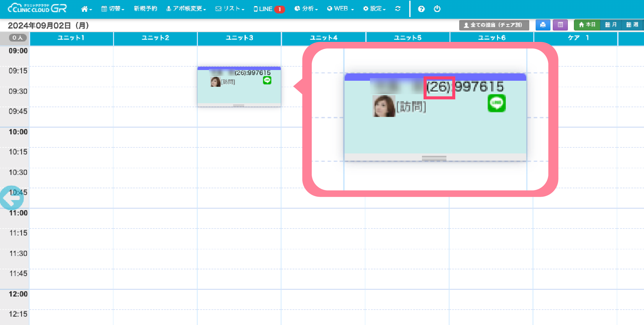This screenshot has height=325, width=644.
Task: Open the 分析 analysis menu
Action: click(x=306, y=9)
